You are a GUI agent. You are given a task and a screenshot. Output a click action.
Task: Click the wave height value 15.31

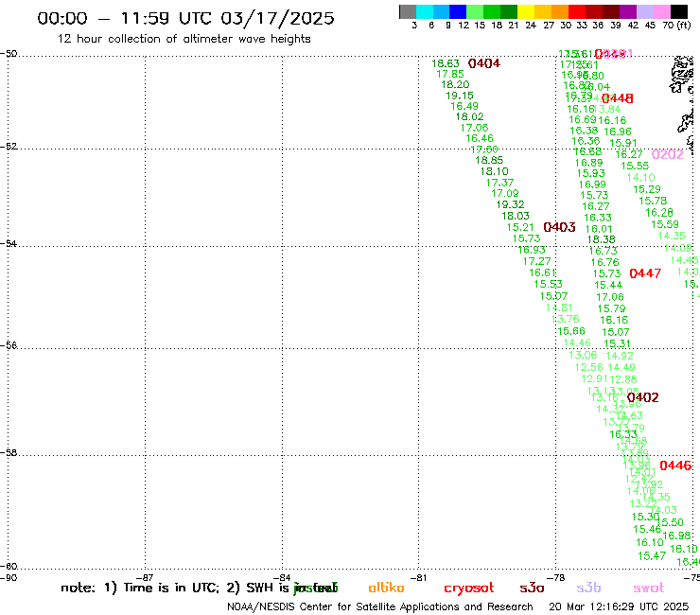click(x=617, y=343)
